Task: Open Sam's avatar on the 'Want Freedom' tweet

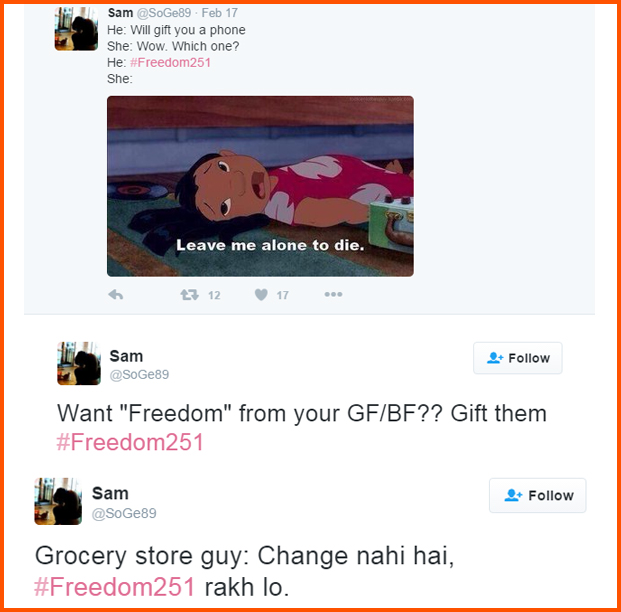Action: tap(79, 363)
